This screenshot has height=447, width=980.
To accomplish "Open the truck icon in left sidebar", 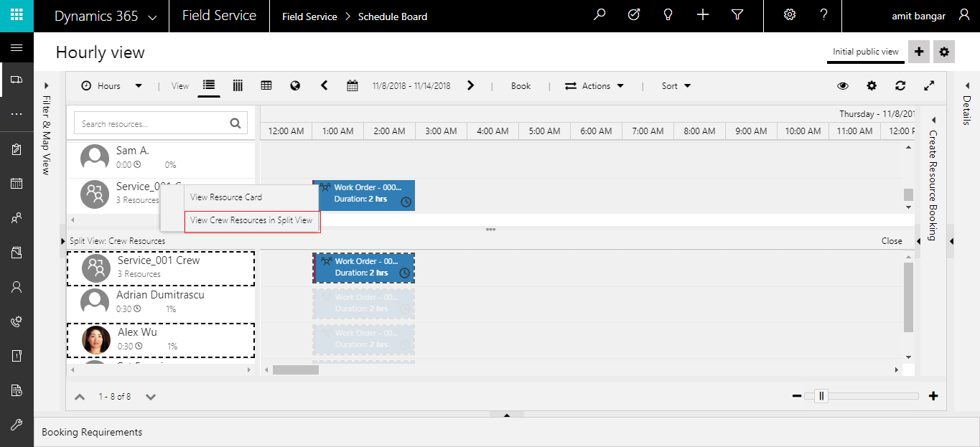I will [17, 80].
